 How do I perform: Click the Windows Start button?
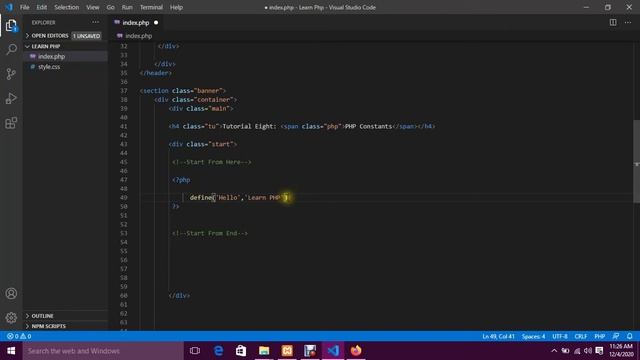click(11, 351)
